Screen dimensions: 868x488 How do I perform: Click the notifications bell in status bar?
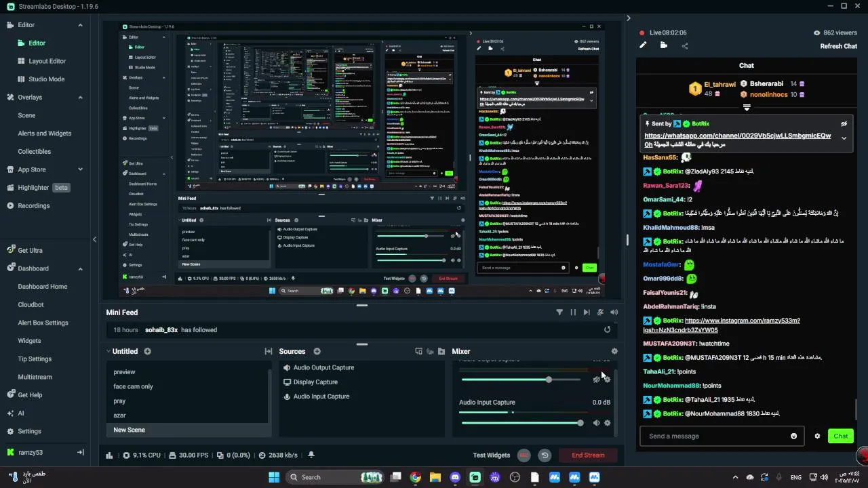pos(311,455)
